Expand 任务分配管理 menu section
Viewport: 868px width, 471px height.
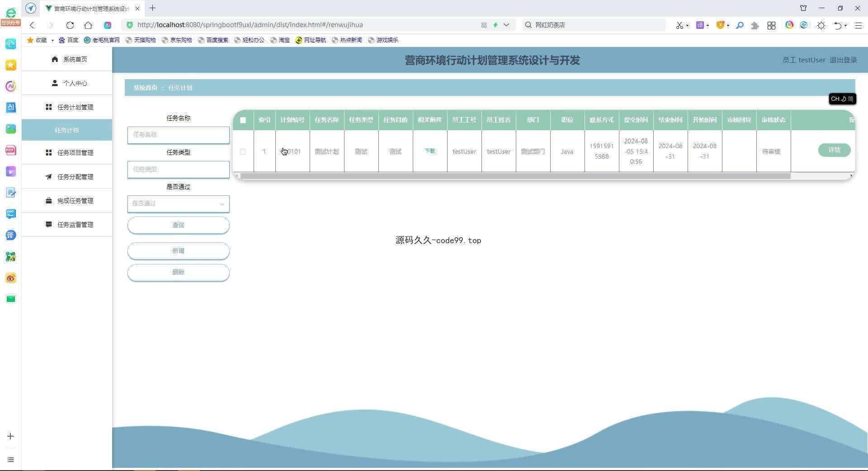(x=67, y=177)
